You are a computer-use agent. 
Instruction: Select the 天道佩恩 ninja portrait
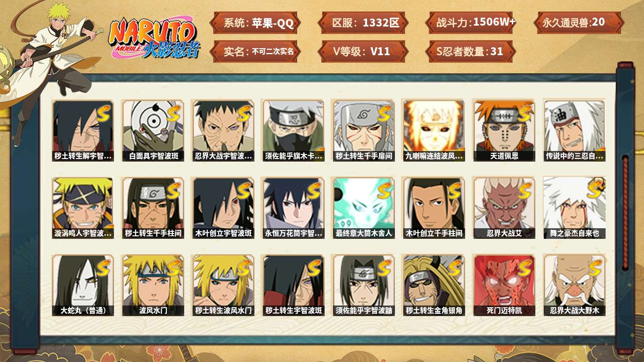pos(504,130)
